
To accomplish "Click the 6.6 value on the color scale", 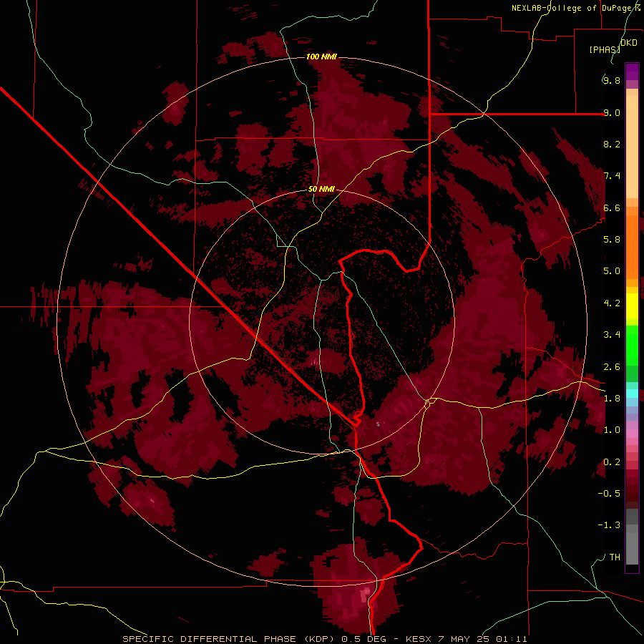I will coord(612,208).
